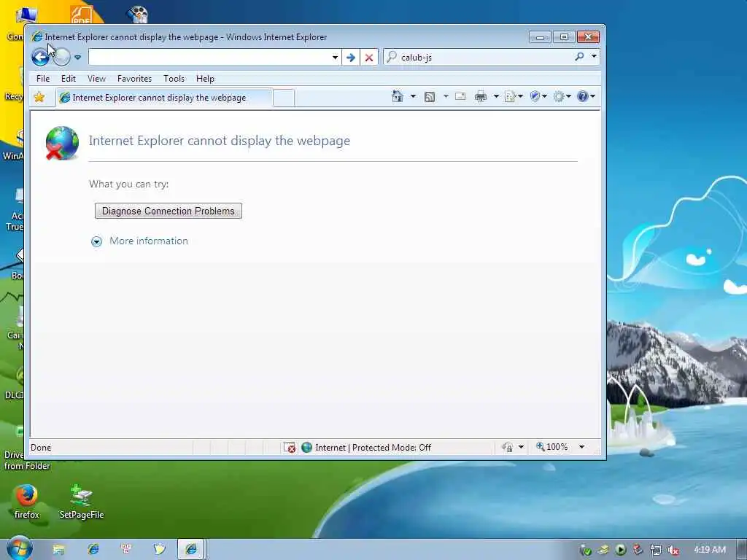Open the Favorites menu
This screenshot has height=560, width=747.
(x=134, y=79)
